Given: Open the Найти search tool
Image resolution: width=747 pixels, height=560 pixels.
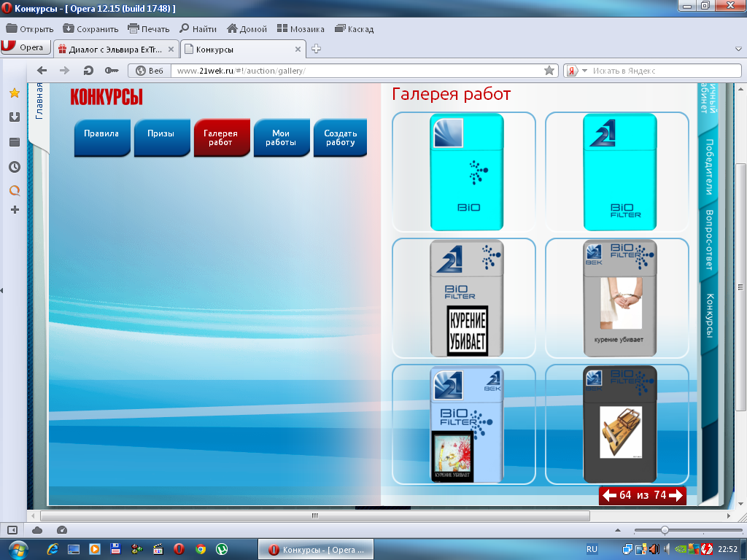Looking at the screenshot, I should point(198,29).
